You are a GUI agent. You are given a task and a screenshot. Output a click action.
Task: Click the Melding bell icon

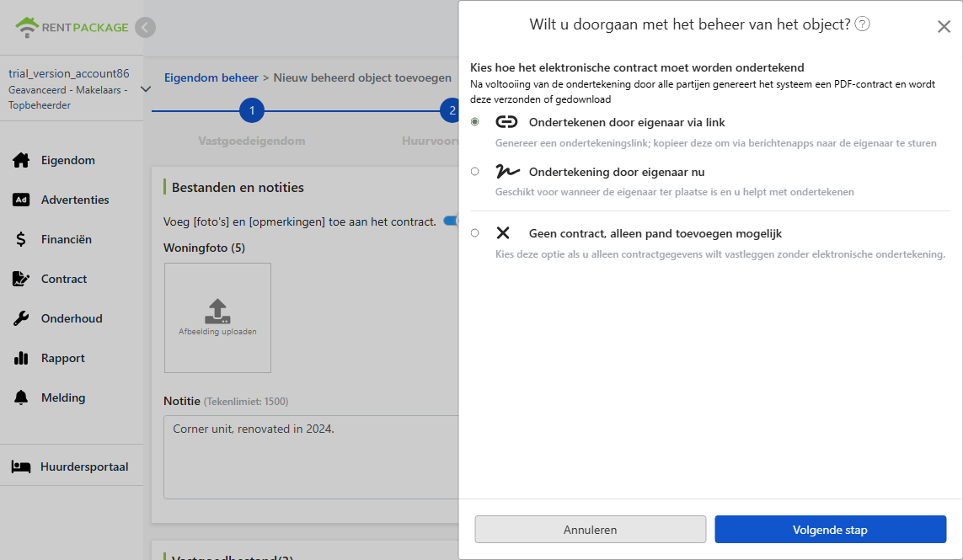[x=21, y=397]
